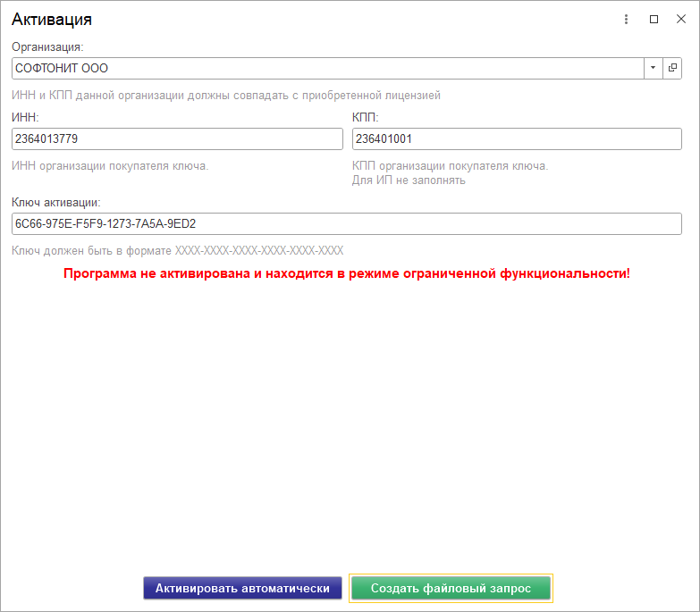This screenshot has height=612, width=700.
Task: Click the 'ИНН:' field label
Action: click(25, 117)
